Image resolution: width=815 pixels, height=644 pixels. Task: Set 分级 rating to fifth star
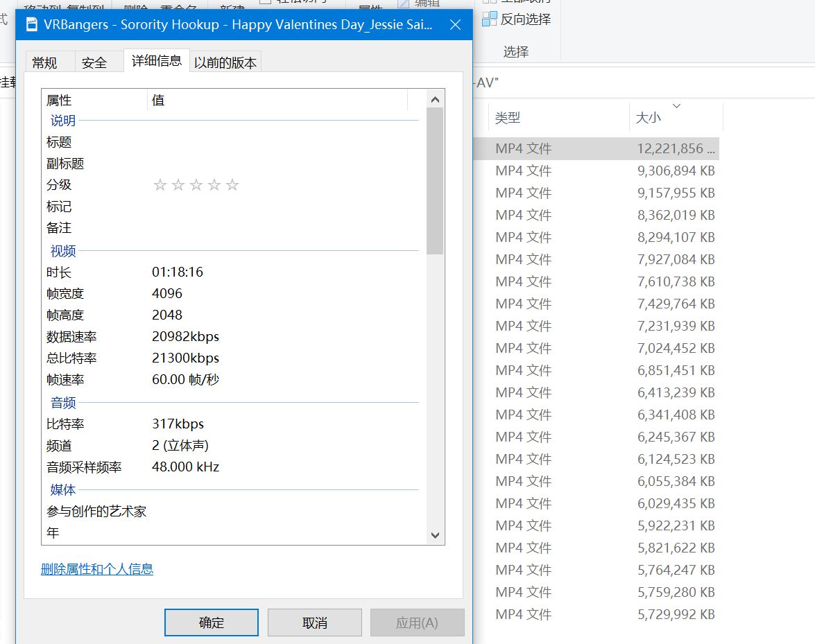(x=232, y=185)
